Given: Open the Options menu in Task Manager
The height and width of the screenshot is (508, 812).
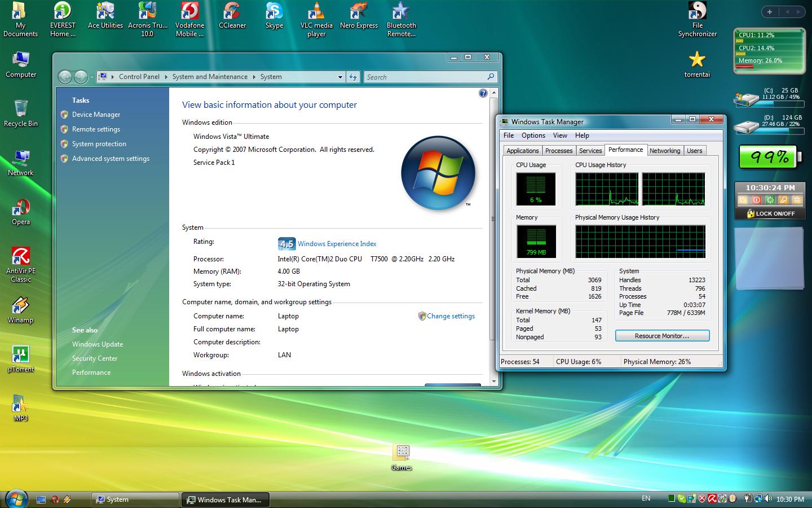Looking at the screenshot, I should (x=533, y=135).
